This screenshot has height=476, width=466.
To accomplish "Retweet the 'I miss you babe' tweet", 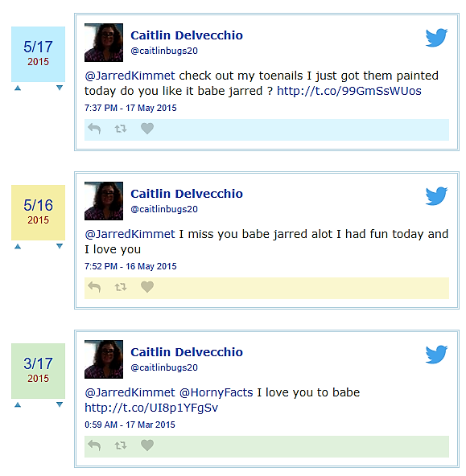I will click(121, 287).
